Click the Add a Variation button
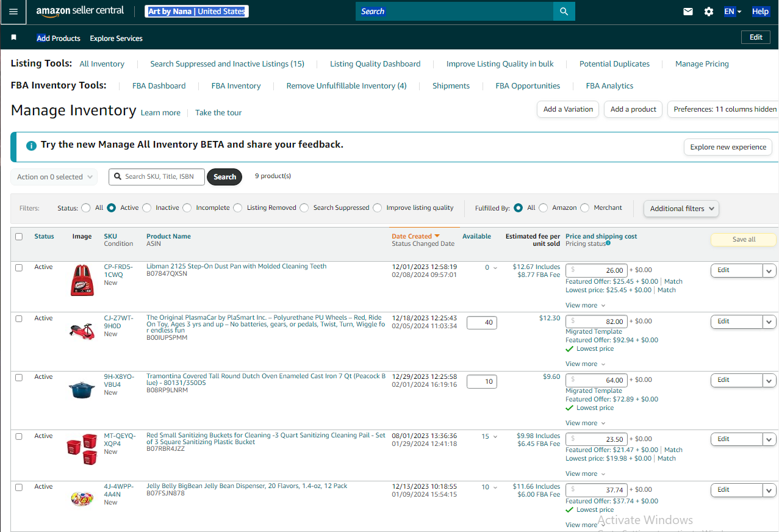Screen dimensions: 779x532 pyautogui.click(x=568, y=109)
